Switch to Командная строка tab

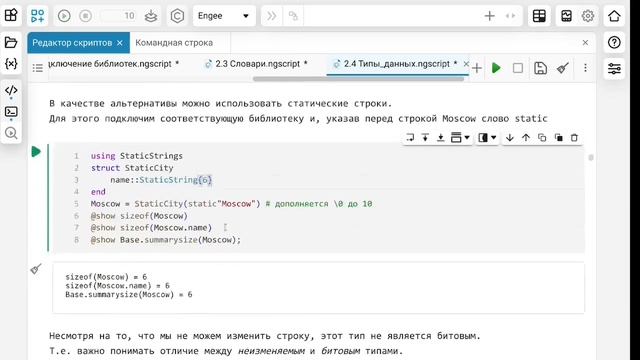[174, 43]
